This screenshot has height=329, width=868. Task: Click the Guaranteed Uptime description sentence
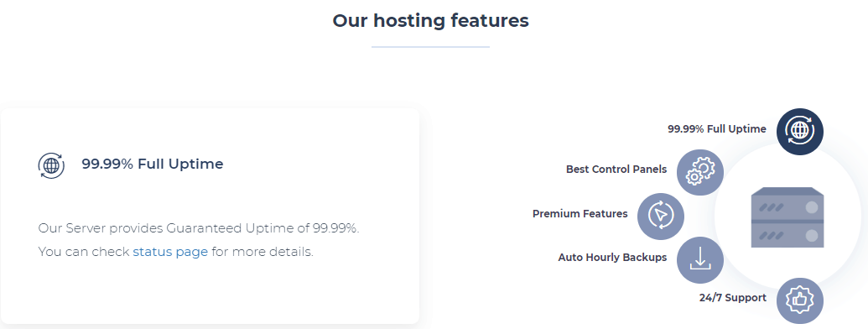click(199, 228)
